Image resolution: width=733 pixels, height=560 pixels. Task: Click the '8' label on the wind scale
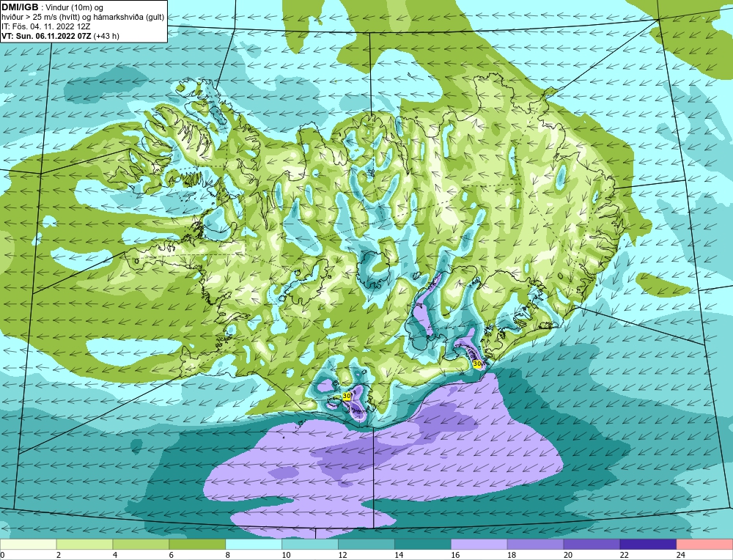click(228, 555)
